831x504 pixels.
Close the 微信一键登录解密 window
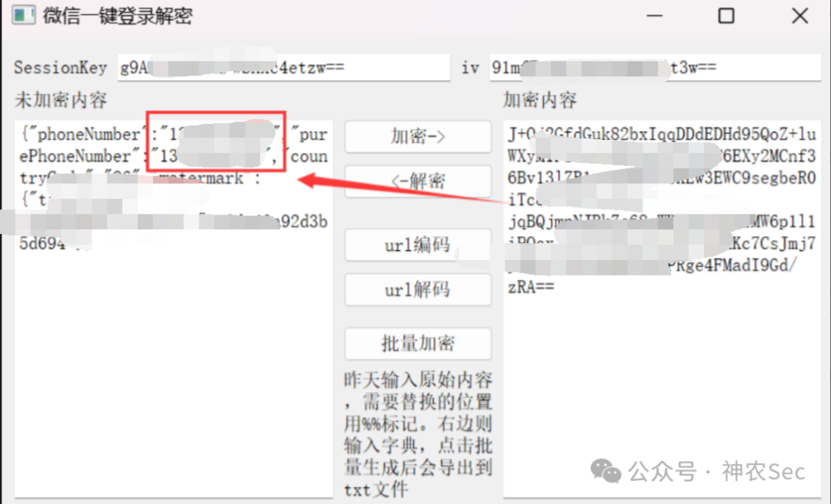[x=799, y=16]
